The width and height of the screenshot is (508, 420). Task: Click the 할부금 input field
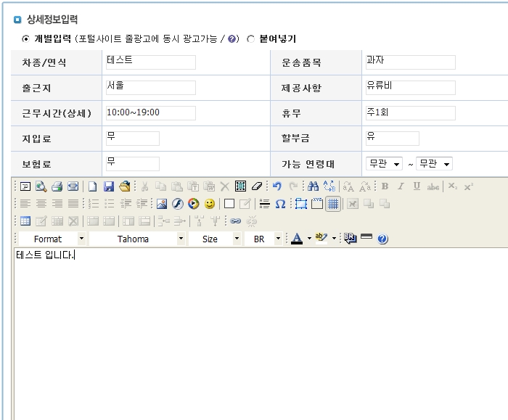(393, 139)
